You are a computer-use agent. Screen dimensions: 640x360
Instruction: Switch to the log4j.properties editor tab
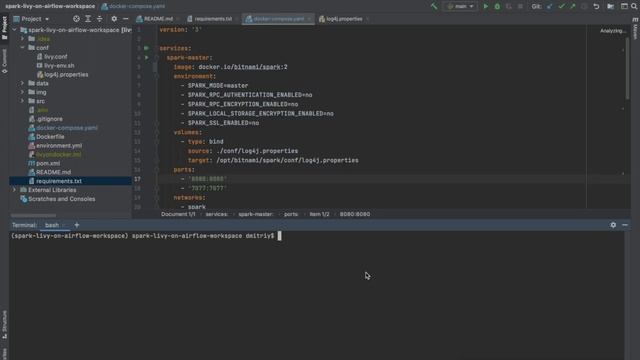click(343, 19)
